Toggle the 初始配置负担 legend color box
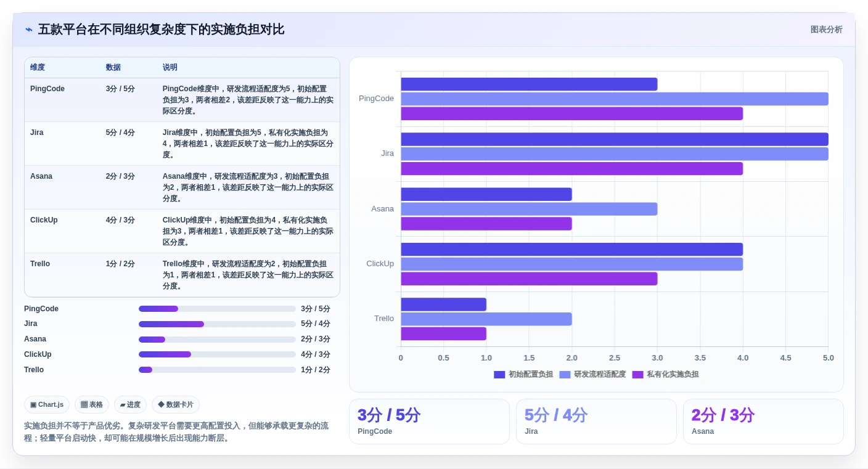The width and height of the screenshot is (868, 469). [x=499, y=375]
